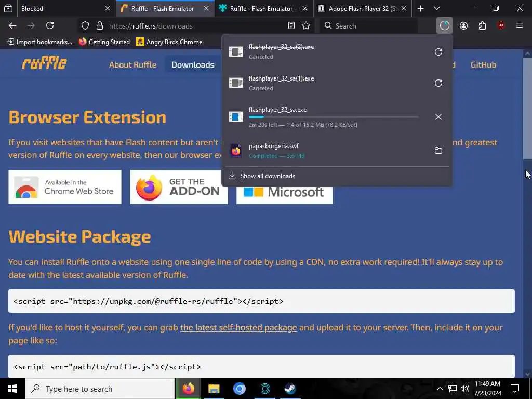
Task: Close the Blocked tab
Action: 108,8
